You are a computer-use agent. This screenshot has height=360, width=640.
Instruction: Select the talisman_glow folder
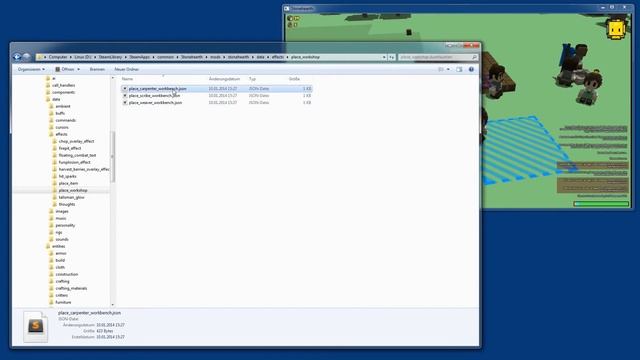(x=71, y=197)
